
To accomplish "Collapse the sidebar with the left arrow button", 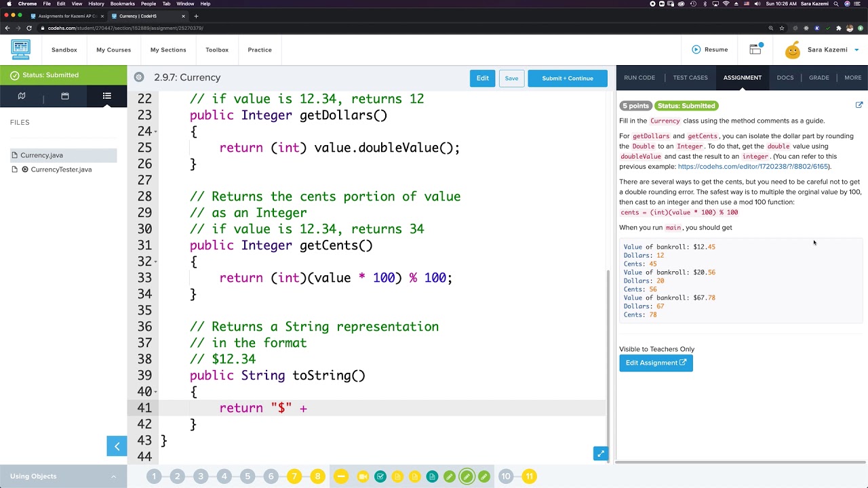I will [117, 446].
